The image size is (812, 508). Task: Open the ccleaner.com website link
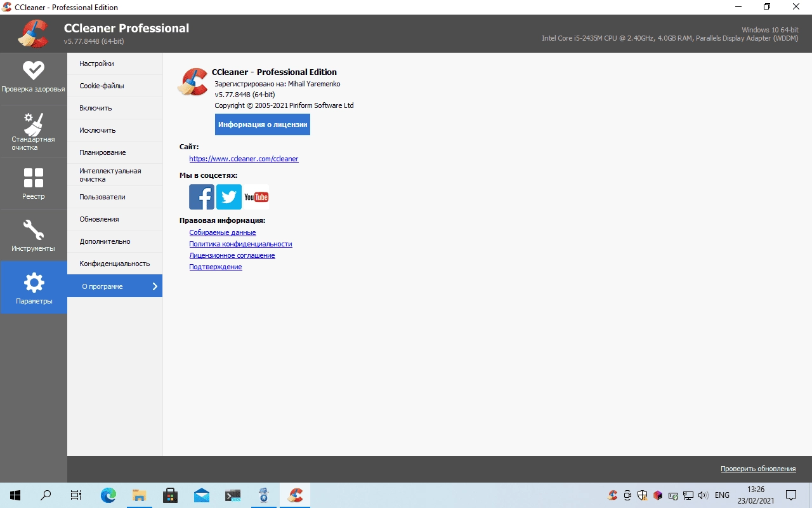[244, 159]
